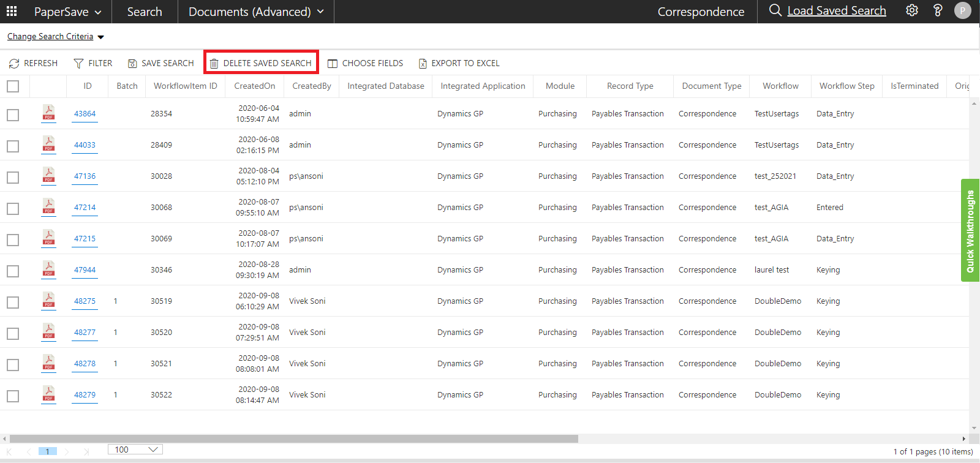Open the Search menu item
980x463 pixels.
coord(145,12)
